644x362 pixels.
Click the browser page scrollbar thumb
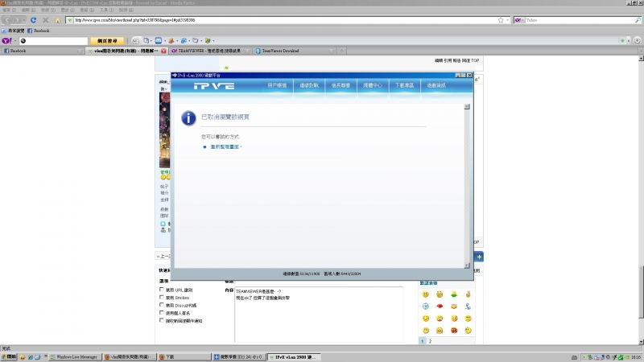(641, 292)
